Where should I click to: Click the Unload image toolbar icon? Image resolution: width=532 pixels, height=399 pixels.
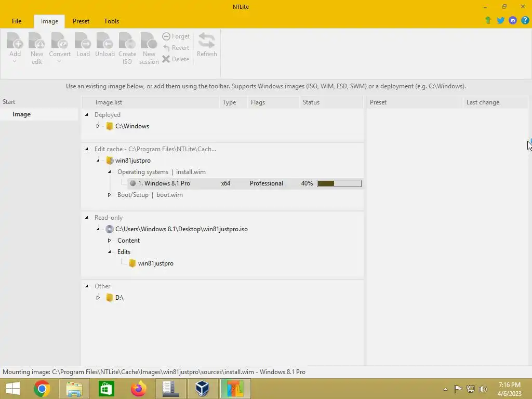(104, 41)
